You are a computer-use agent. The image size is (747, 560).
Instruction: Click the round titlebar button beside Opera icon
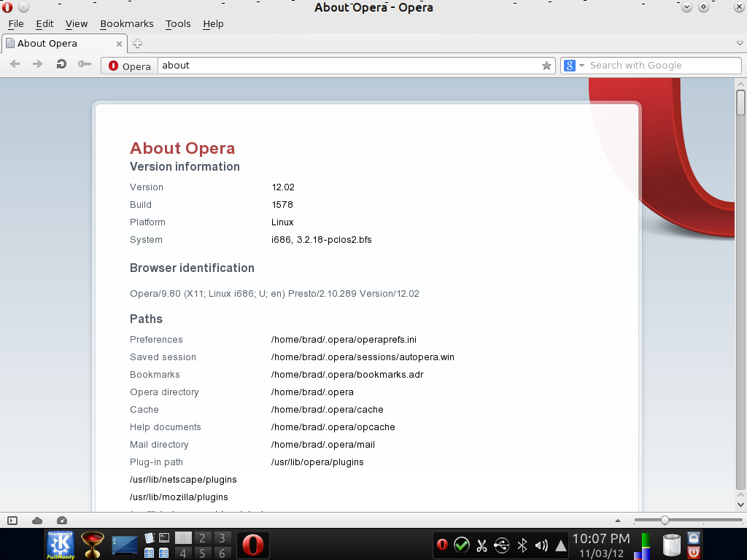click(23, 7)
